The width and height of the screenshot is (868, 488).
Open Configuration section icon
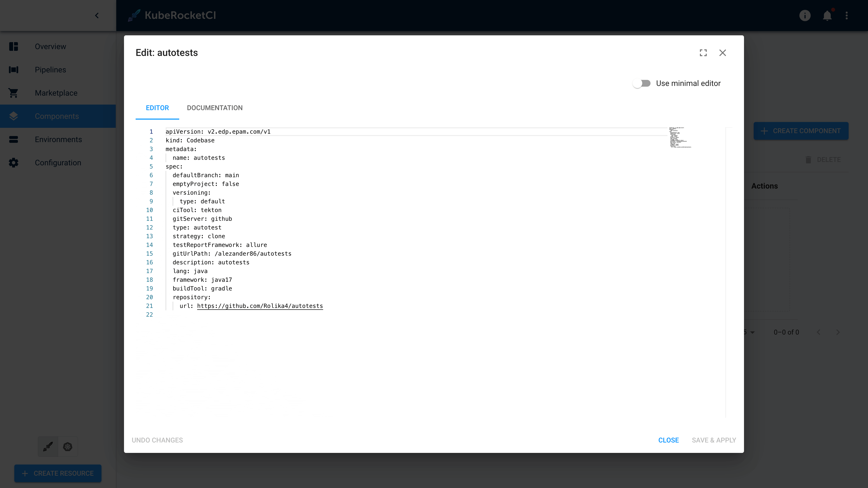coord(14,163)
